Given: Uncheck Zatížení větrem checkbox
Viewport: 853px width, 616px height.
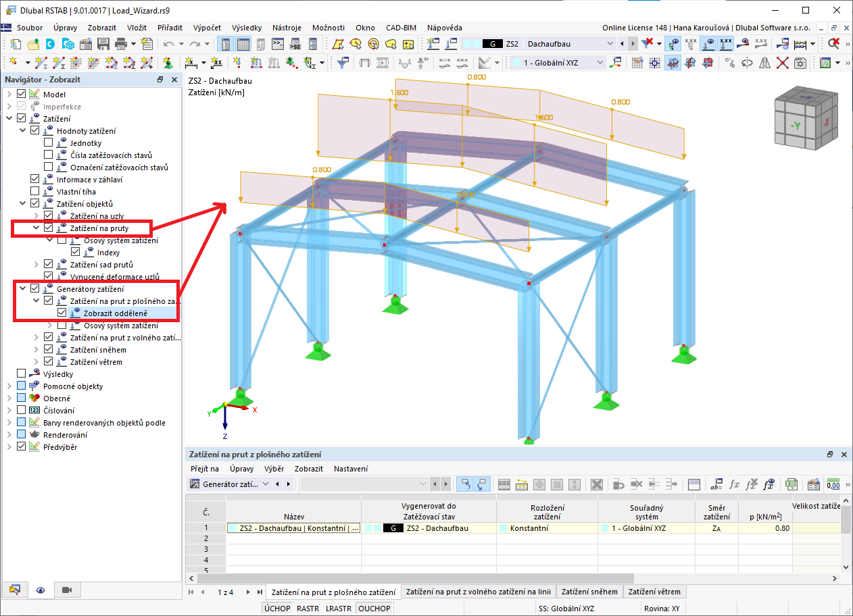Looking at the screenshot, I should 48,362.
